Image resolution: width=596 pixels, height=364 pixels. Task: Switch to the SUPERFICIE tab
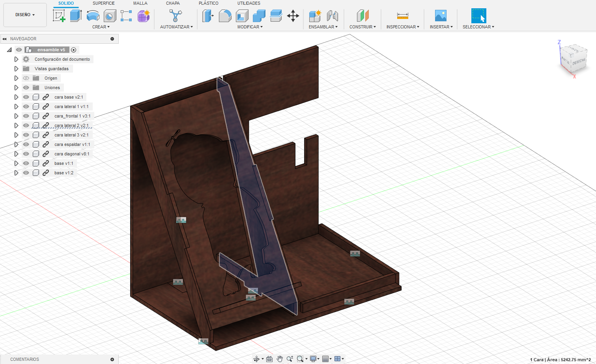[x=104, y=3]
